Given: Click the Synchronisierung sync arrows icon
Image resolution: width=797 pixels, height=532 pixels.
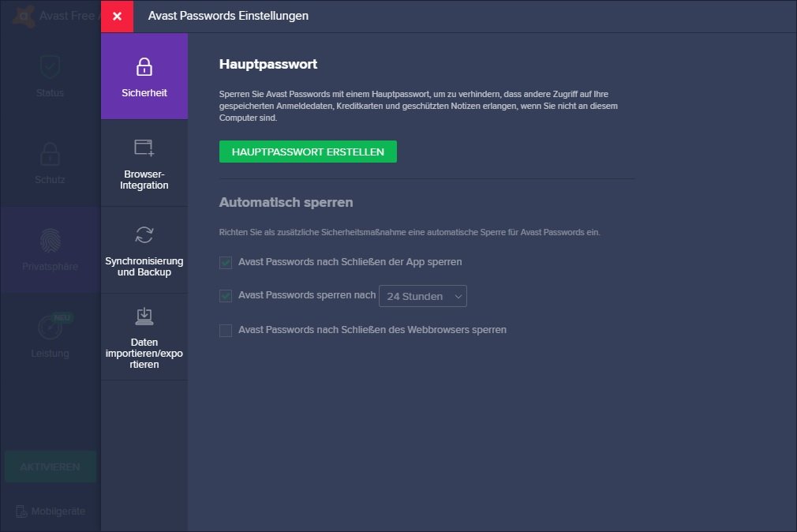Looking at the screenshot, I should 144,234.
